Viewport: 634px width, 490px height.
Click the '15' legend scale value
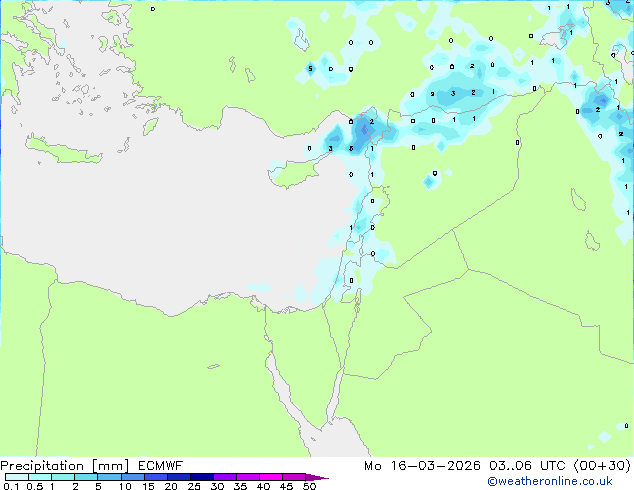[148, 486]
